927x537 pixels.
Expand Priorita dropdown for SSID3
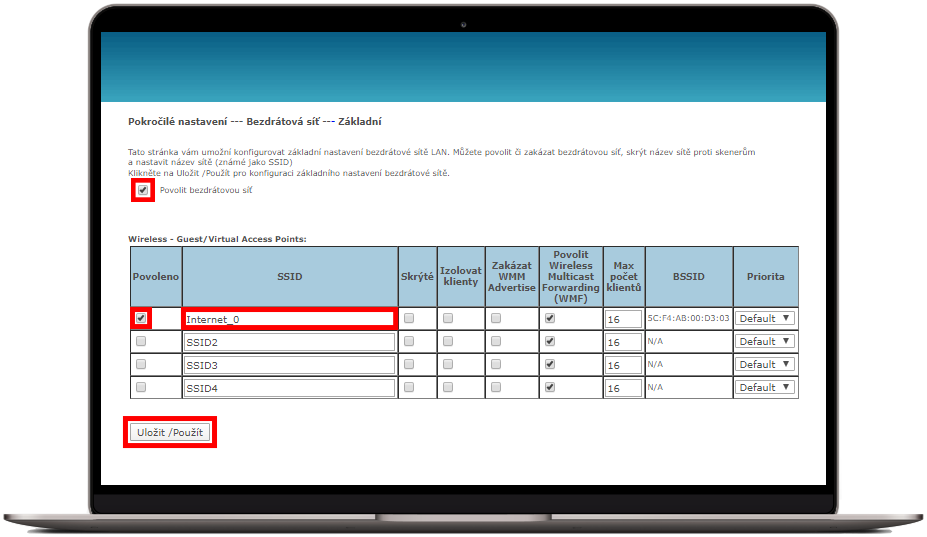pos(765,364)
